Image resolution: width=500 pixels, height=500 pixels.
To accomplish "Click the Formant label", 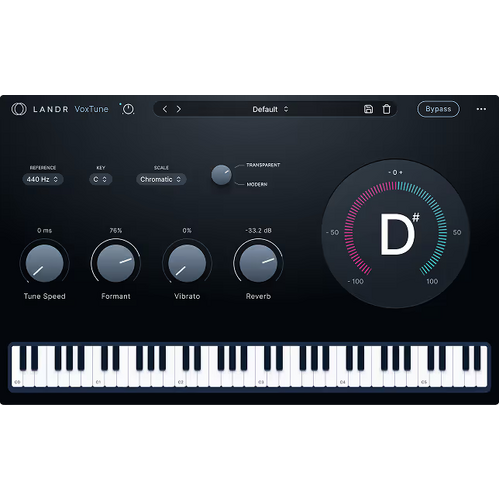I will [x=116, y=296].
